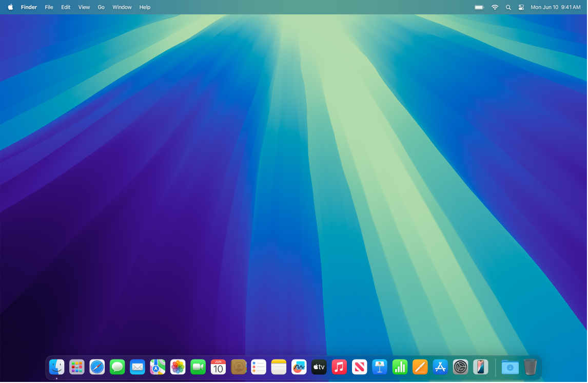The image size is (588, 383).
Task: Launch the Keynote app
Action: [380, 367]
